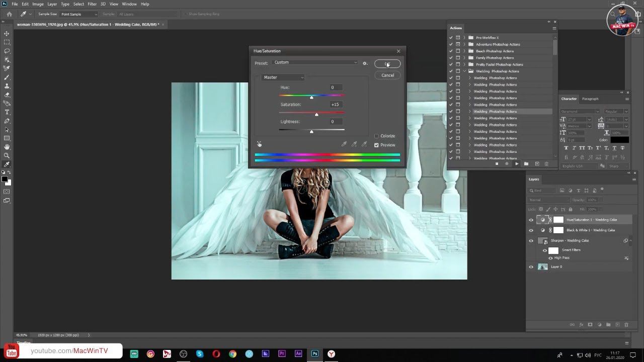Select the Move tool
Viewport: 644px width, 362px height.
[7, 34]
